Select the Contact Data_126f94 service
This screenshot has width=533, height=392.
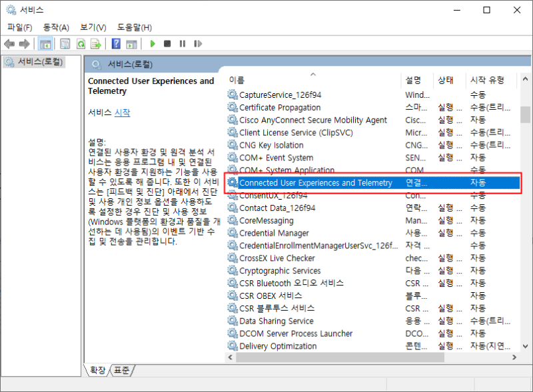click(277, 208)
